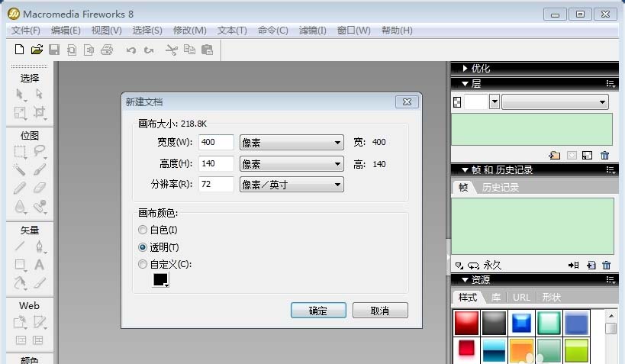Screen dimensions: 625x364
Task: Open the Modify menu
Action: 190,31
